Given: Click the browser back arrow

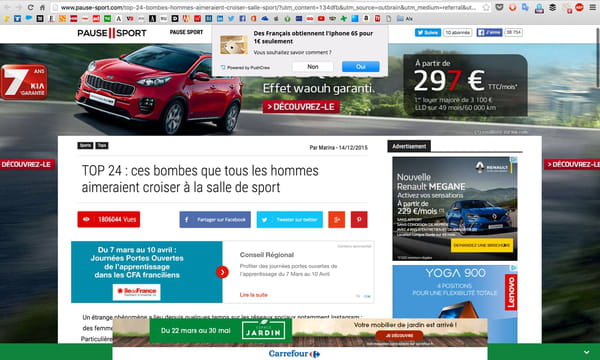Looking at the screenshot, I should [x=7, y=7].
